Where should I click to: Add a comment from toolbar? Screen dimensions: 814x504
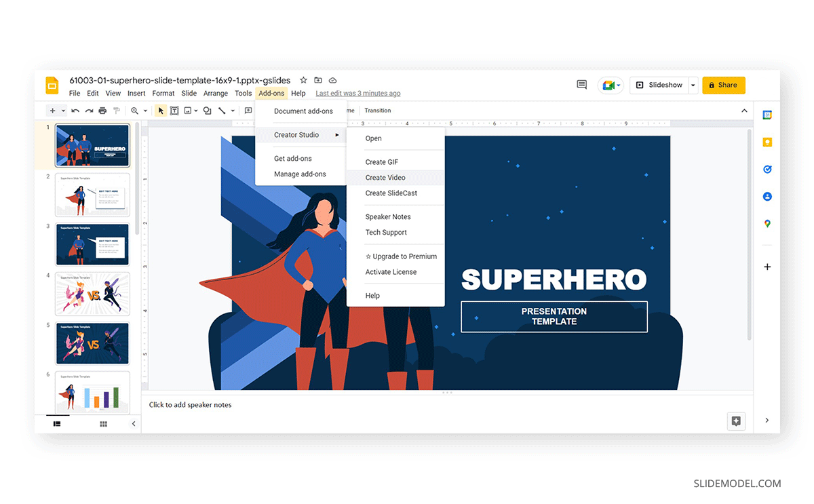tap(248, 111)
